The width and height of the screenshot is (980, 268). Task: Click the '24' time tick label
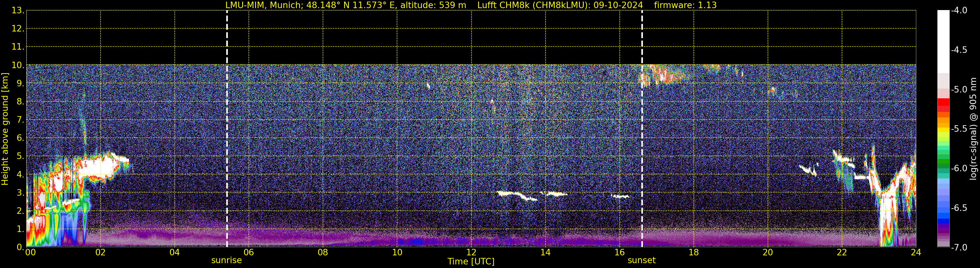tap(916, 252)
